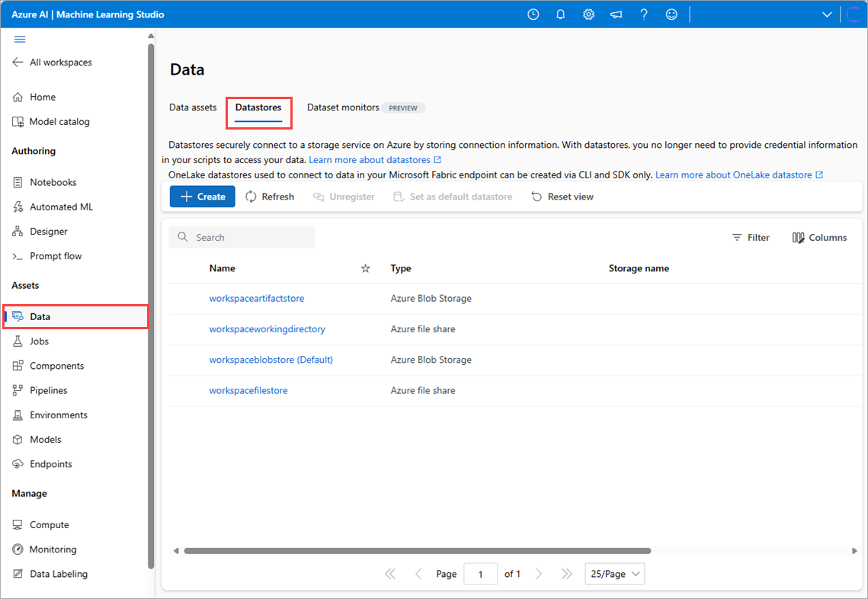Follow Learn more about OneLake datastore link
Image resolution: width=868 pixels, height=599 pixels.
739,175
